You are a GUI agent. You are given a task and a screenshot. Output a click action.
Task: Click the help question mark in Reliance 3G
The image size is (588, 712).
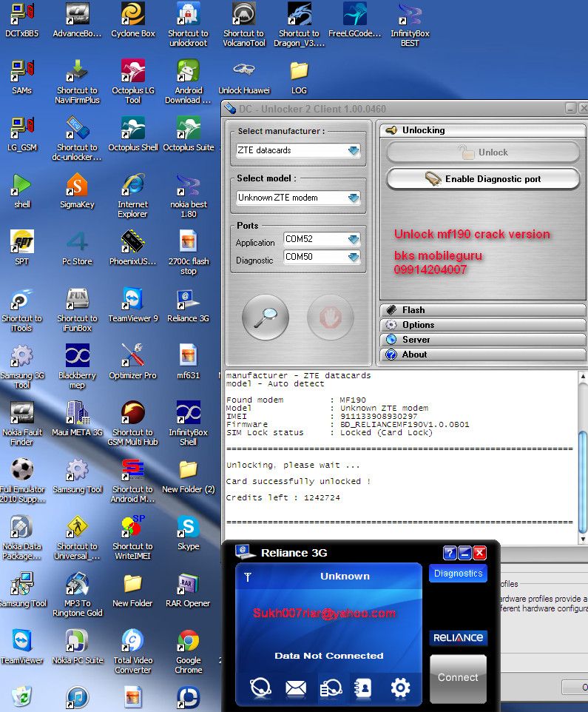[449, 553]
